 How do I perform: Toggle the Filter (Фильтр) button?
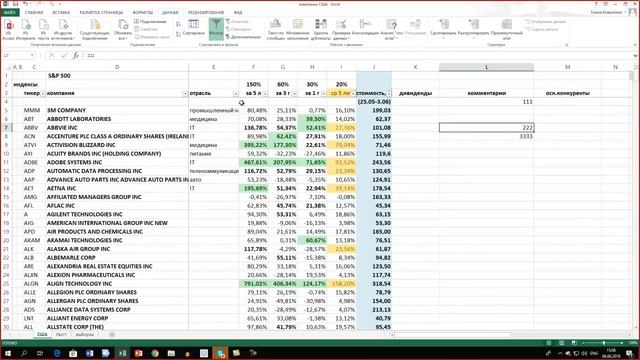tap(216, 29)
